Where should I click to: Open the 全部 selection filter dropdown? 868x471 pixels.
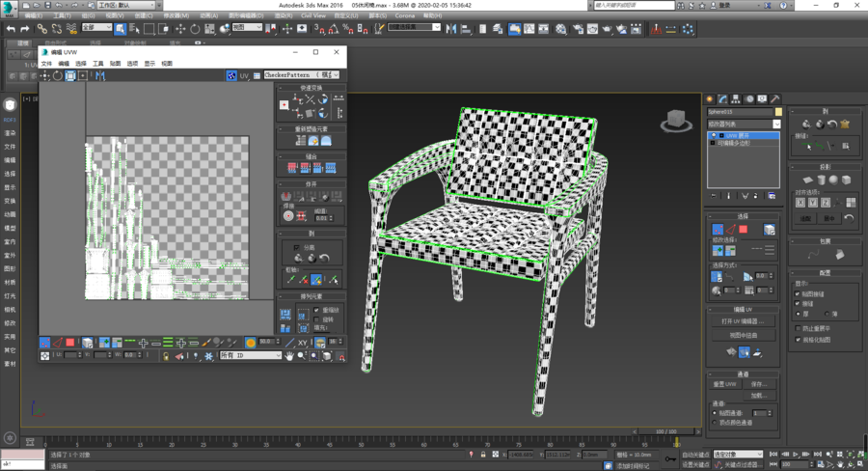96,27
